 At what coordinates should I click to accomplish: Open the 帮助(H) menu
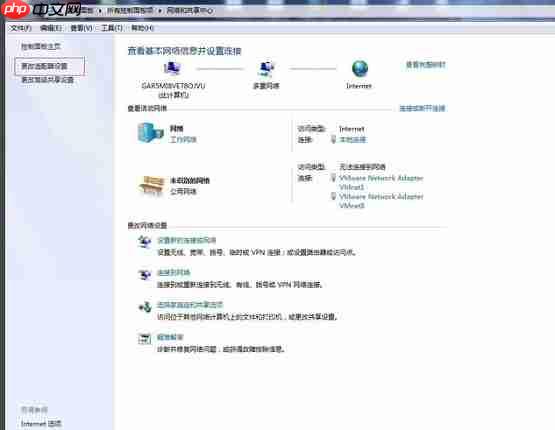pos(142,28)
